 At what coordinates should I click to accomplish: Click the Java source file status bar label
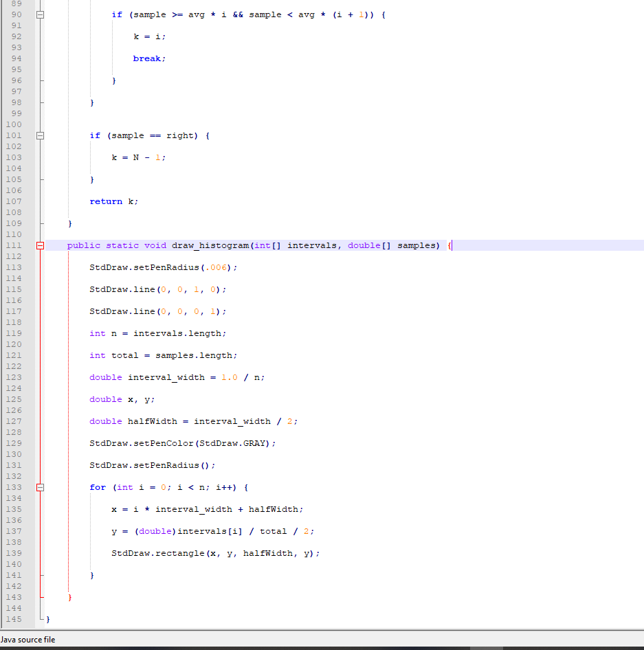coord(28,640)
